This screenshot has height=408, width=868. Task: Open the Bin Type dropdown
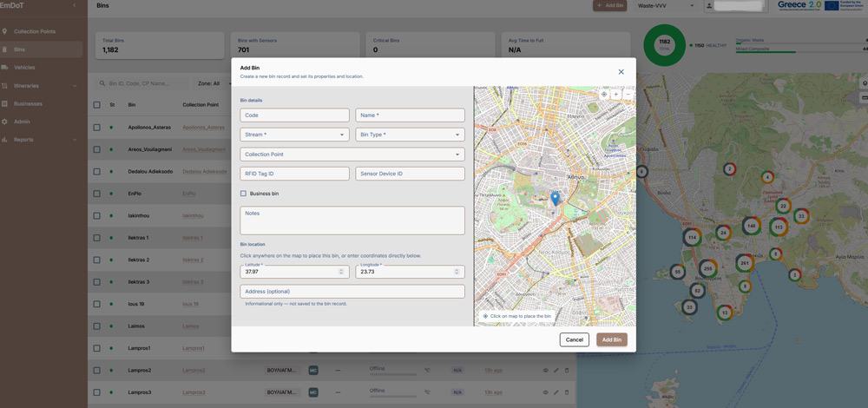pos(410,135)
